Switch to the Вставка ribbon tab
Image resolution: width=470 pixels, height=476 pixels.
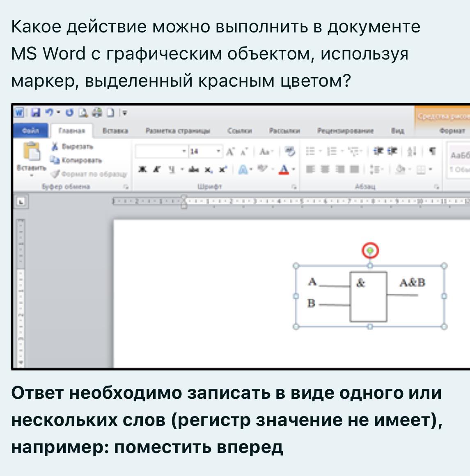point(115,131)
